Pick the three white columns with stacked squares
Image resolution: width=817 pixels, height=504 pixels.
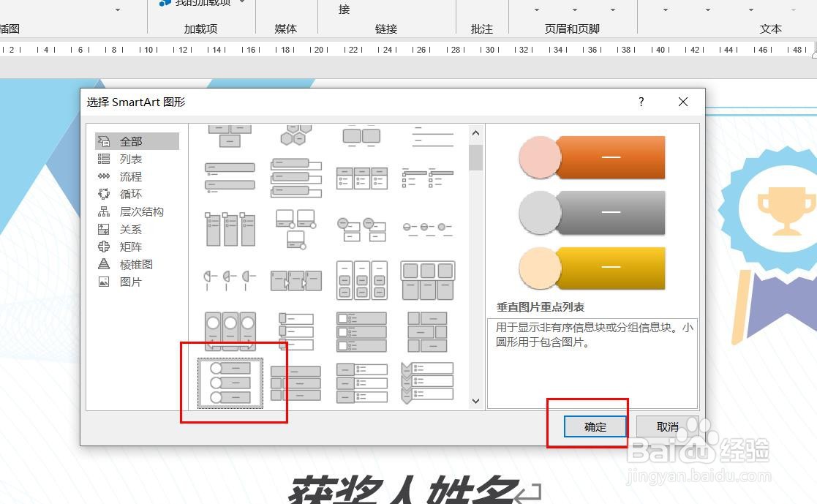click(x=361, y=280)
